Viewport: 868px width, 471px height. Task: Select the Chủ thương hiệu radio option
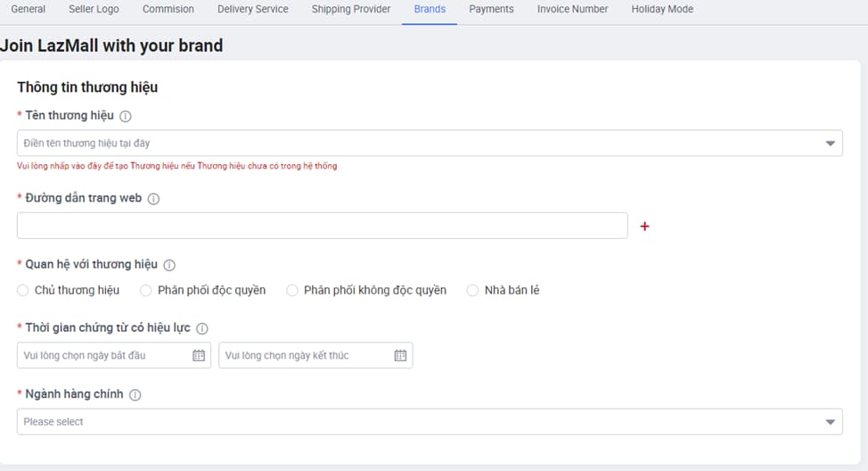[23, 291]
